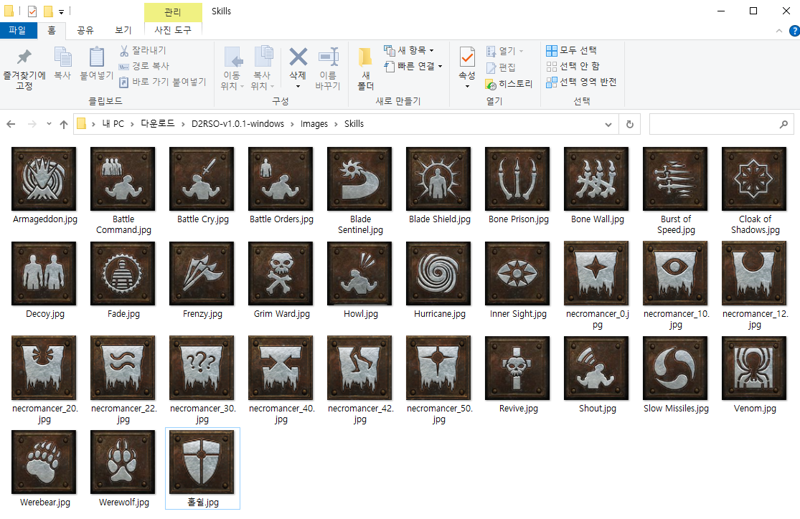800x519 pixels.
Task: Open address bar history dropdown chevron
Action: [x=608, y=124]
